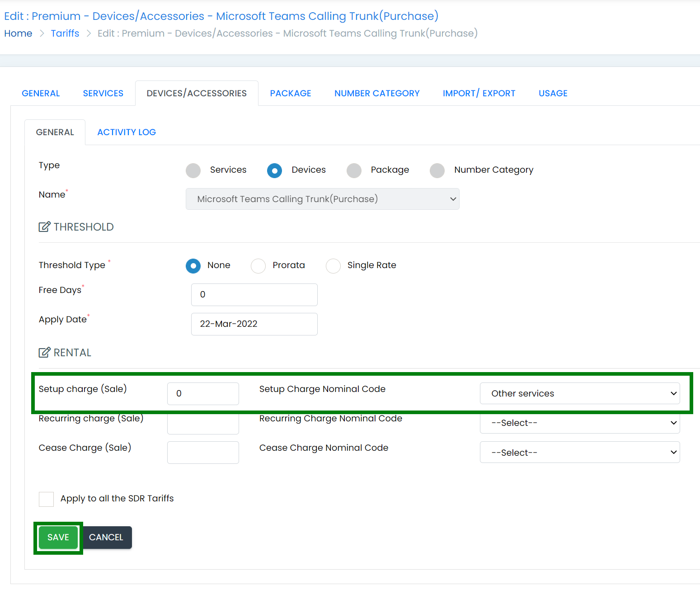Image resolution: width=700 pixels, height=590 pixels.
Task: Click the RENTAL section heading
Action: coord(72,353)
